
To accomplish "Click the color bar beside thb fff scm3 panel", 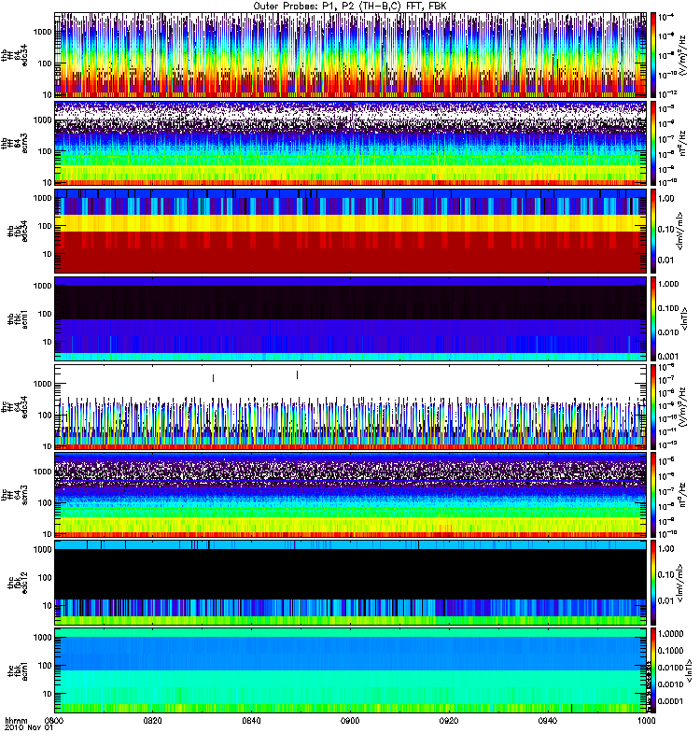I will tap(653, 143).
